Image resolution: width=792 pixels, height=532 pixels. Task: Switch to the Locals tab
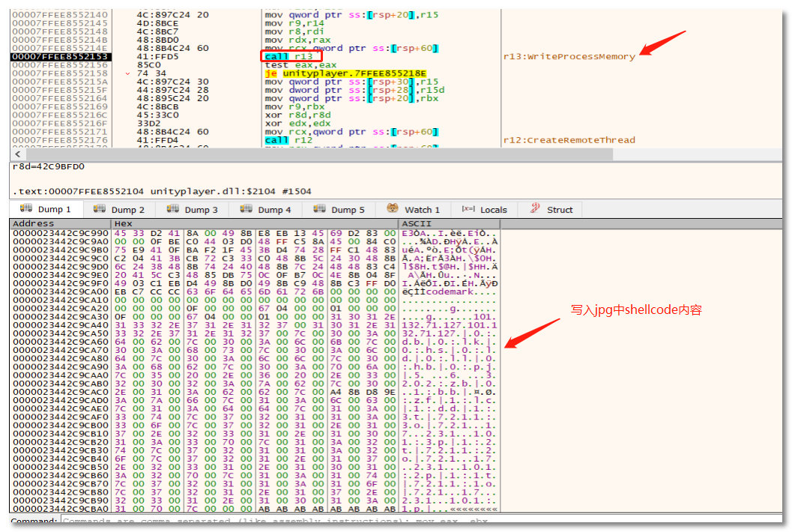point(492,210)
